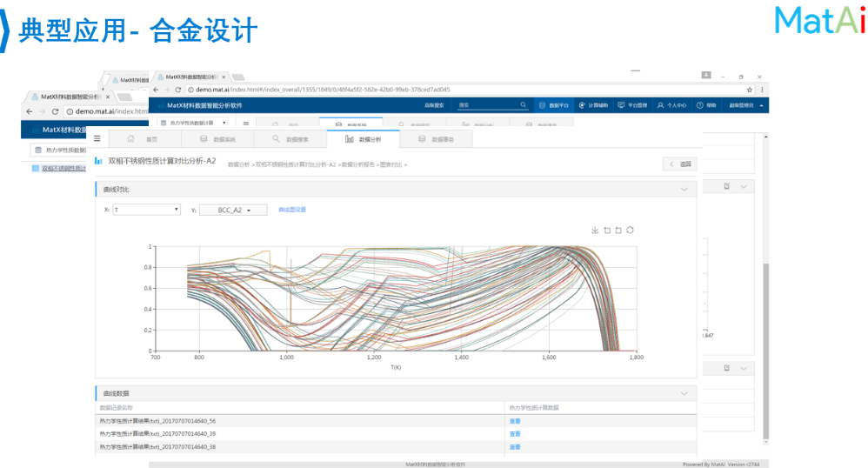The image size is (868, 468).
Task: Open 个人中心 user center
Action: (x=671, y=105)
